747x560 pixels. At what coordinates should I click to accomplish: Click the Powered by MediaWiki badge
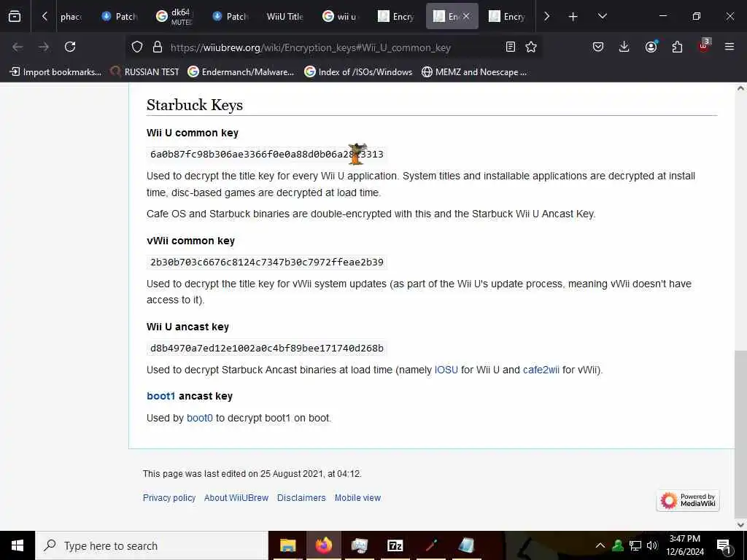click(x=688, y=500)
